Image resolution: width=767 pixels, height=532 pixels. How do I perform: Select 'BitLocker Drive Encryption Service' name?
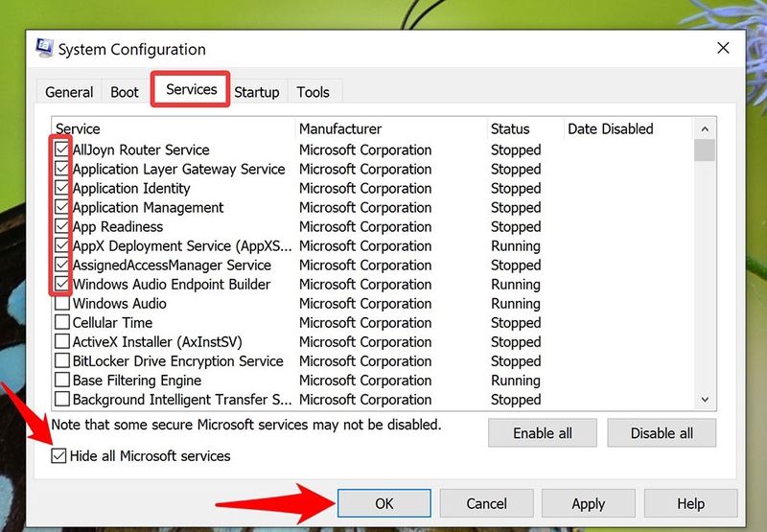tap(178, 360)
